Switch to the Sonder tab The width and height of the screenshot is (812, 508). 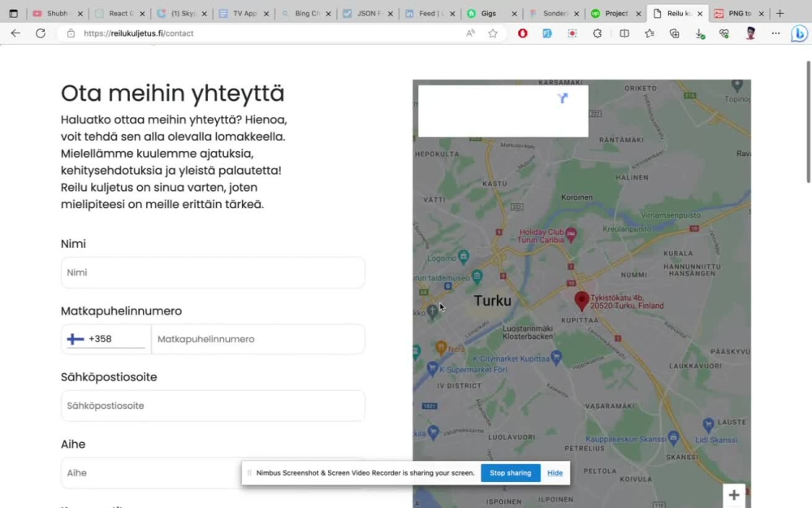(x=554, y=14)
